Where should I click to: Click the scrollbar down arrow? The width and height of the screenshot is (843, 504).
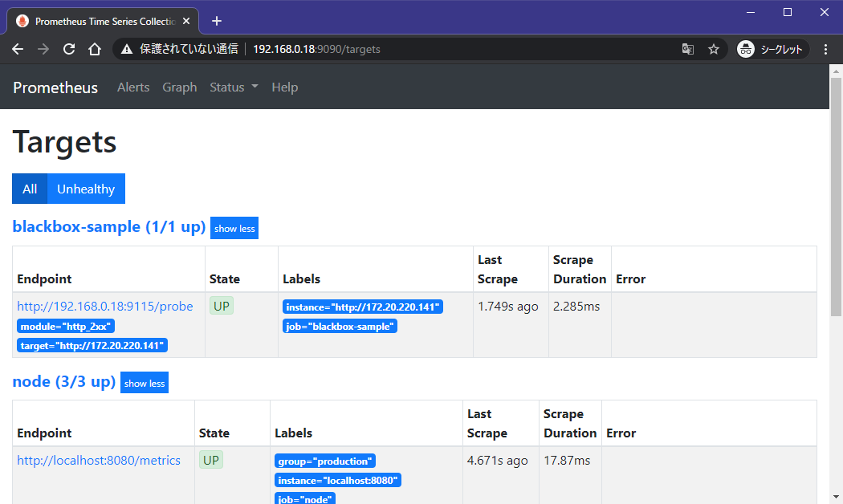coord(836,498)
